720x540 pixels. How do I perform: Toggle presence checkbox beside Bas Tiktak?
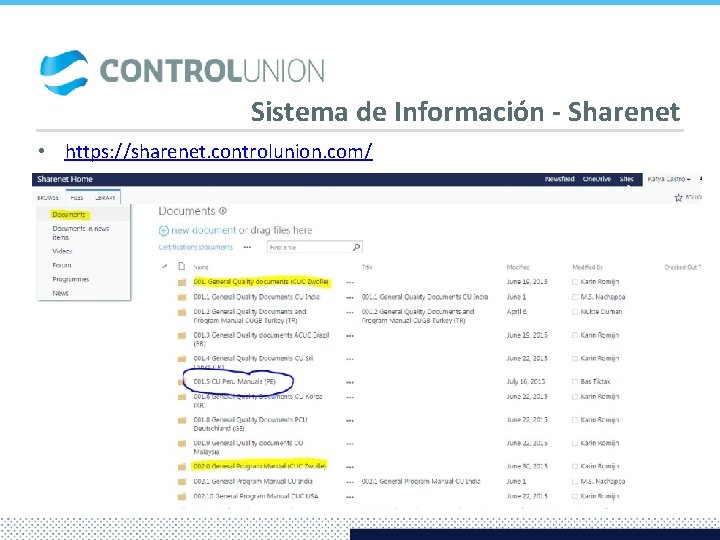pyautogui.click(x=575, y=382)
